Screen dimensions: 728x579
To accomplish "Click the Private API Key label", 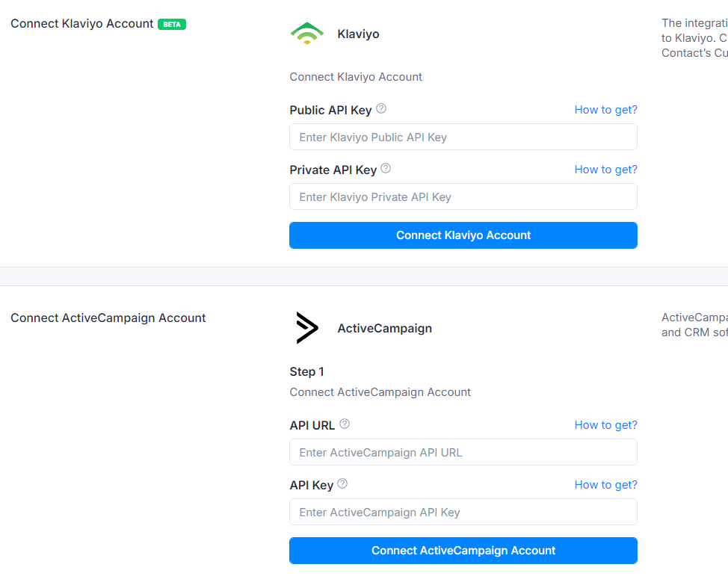I will point(333,170).
